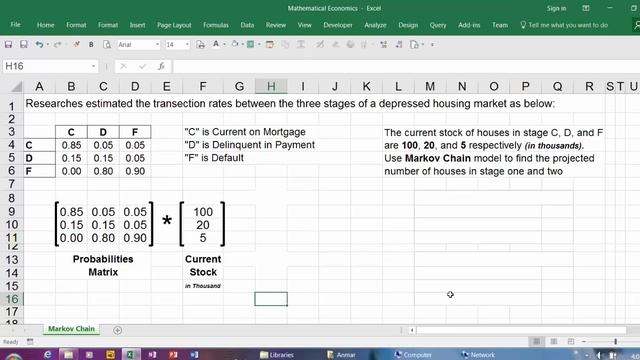Open the Insert ribbon tab
This screenshot has height=360, width=640.
[138, 25]
